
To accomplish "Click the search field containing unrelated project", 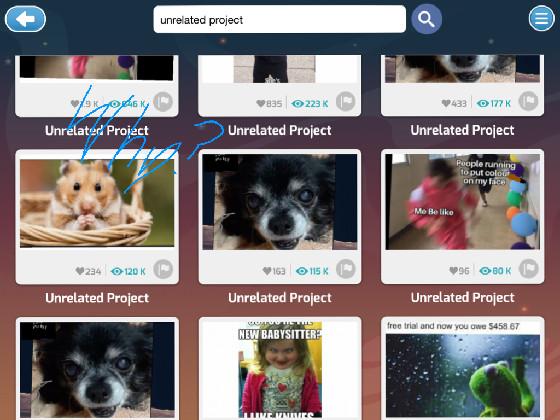I will [x=280, y=19].
